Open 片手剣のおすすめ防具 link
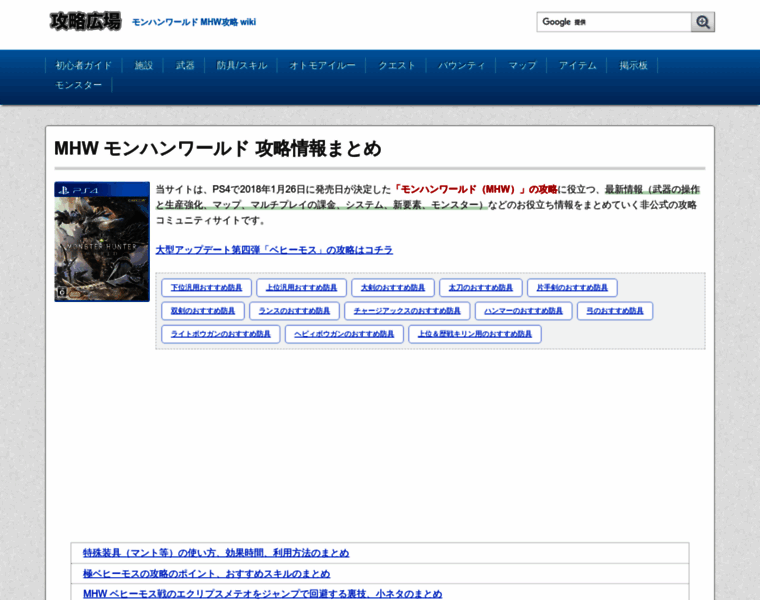Viewport: 760px width, 600px height. (x=572, y=287)
